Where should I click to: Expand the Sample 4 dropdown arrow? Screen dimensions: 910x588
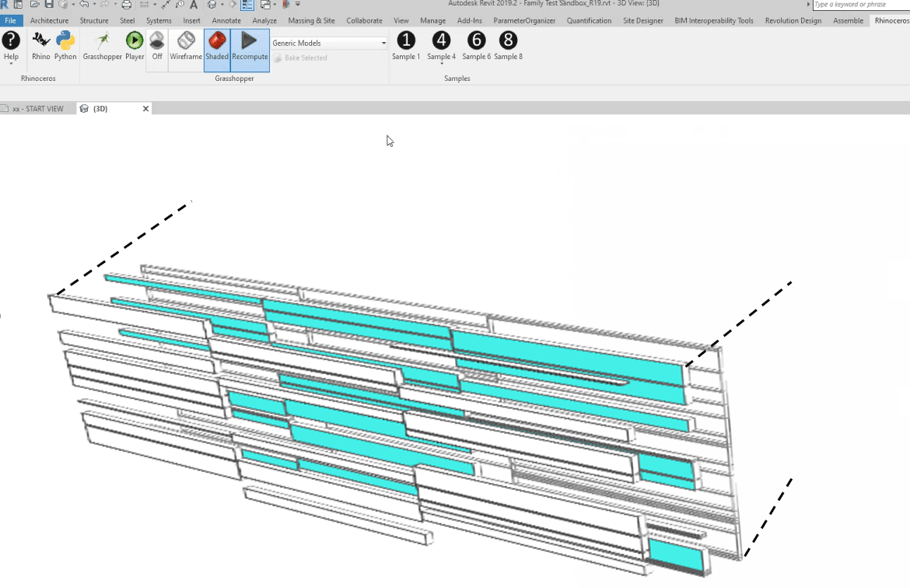tap(442, 63)
